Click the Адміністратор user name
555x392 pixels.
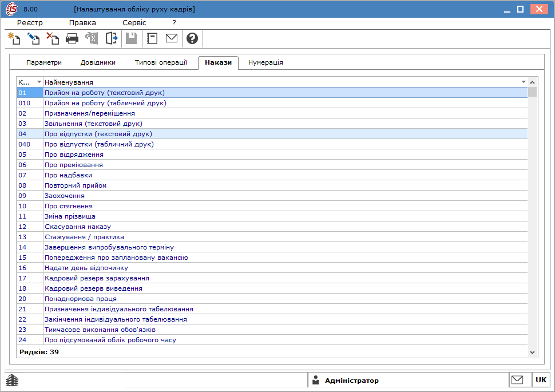[x=352, y=381]
